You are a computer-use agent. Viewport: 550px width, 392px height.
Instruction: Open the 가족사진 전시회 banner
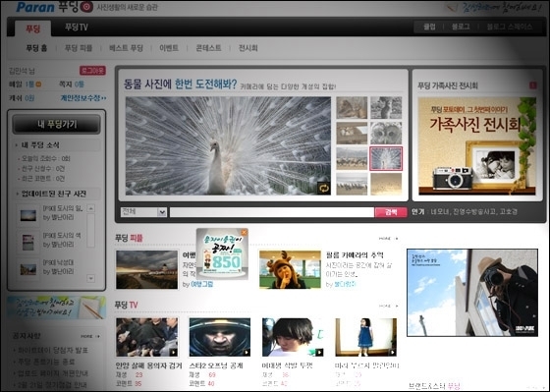tap(477, 145)
